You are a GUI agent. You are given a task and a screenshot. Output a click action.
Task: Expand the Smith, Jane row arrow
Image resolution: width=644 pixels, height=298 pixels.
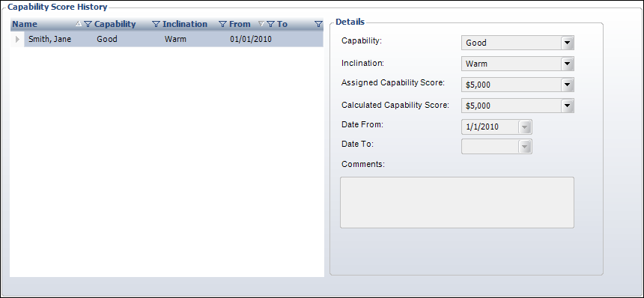tap(17, 40)
